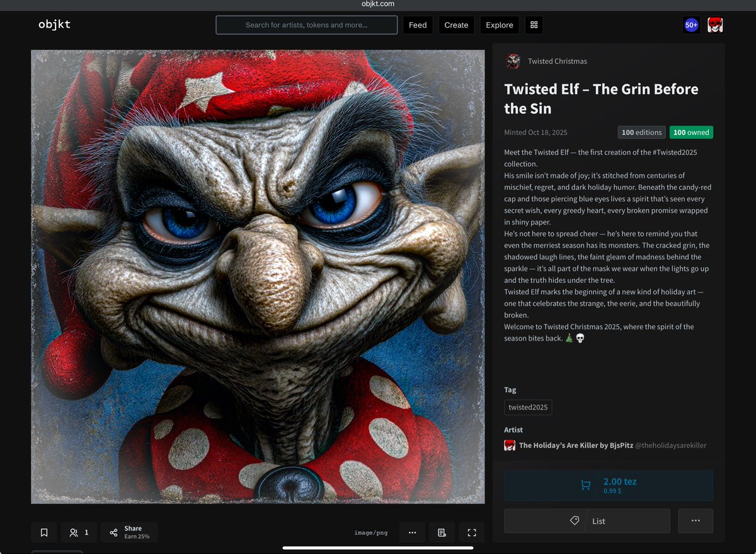
Task: Select the token title 'Twisted Elf – The Grin Before the Sin'
Action: [x=601, y=98]
